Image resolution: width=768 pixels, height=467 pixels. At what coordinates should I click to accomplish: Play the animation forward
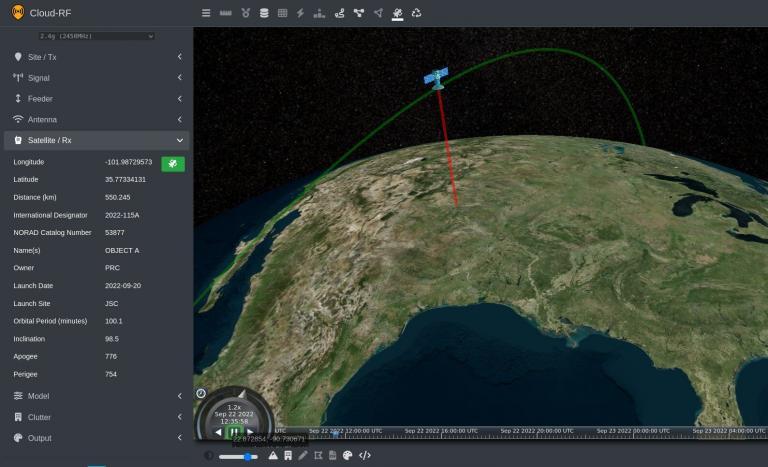click(250, 432)
